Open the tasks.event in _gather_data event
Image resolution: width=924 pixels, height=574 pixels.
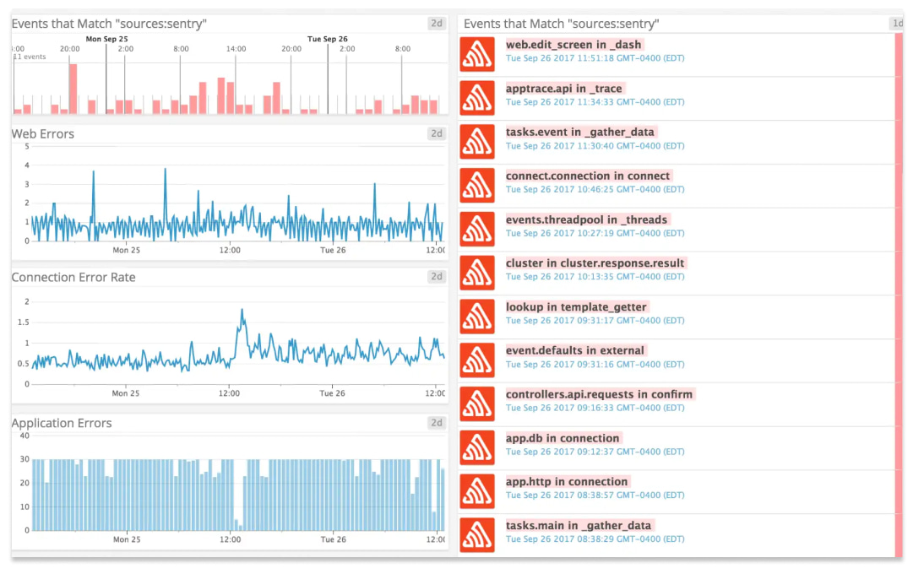pos(580,132)
